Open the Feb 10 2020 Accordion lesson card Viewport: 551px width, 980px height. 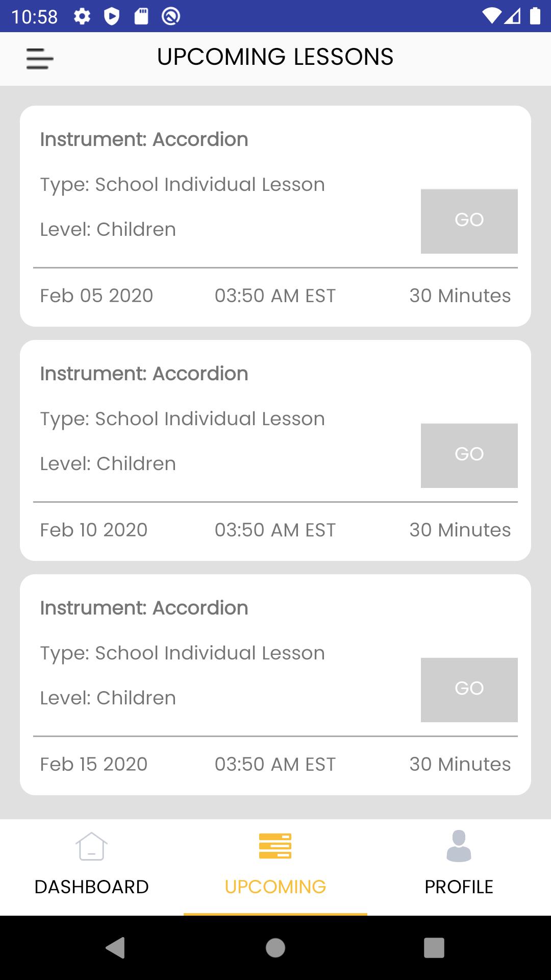(275, 450)
